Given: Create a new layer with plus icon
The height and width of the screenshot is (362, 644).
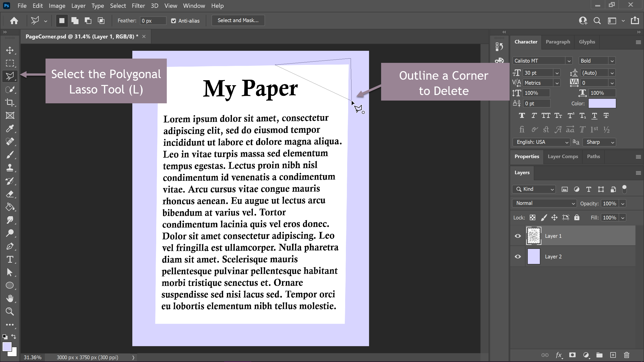Looking at the screenshot, I should coord(613,355).
